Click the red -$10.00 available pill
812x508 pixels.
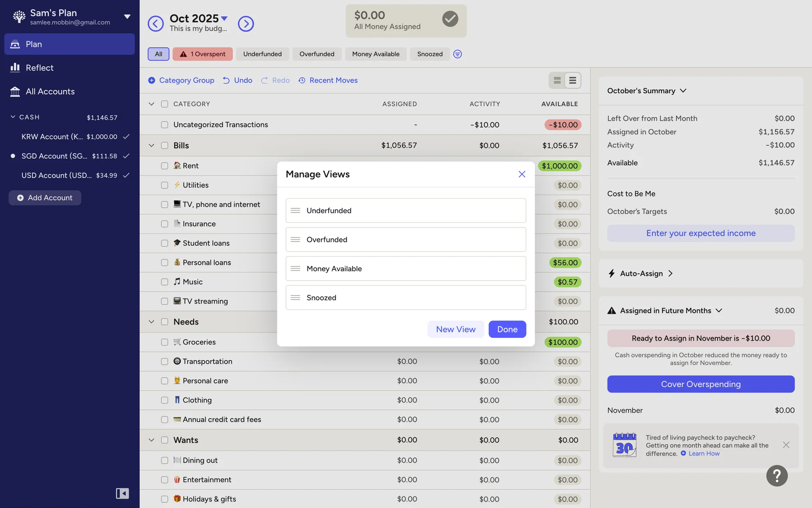(562, 125)
